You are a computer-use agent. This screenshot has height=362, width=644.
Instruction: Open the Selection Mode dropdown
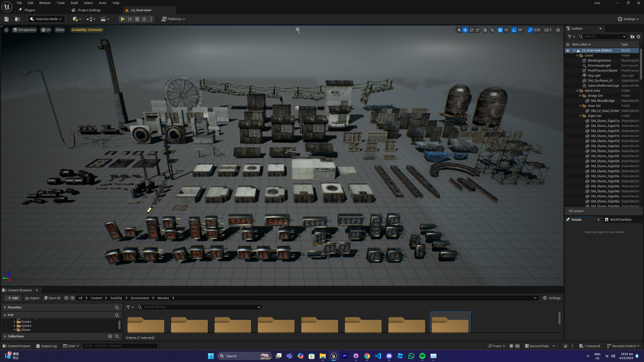click(x=47, y=19)
